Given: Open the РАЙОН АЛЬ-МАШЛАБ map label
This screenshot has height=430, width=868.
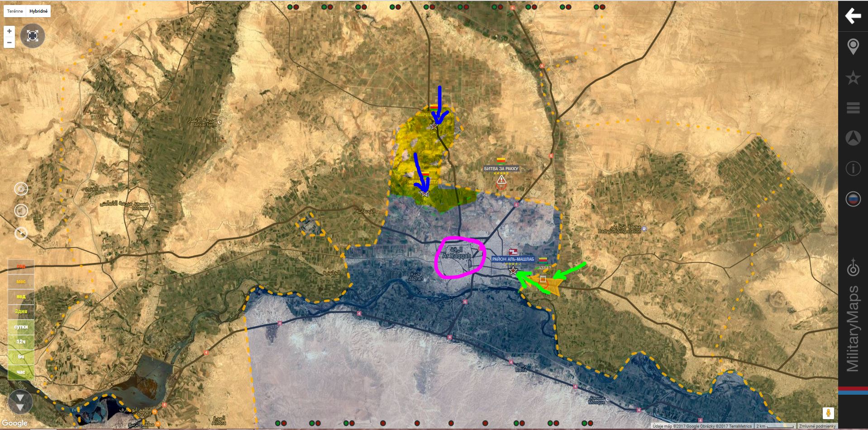Looking at the screenshot, I should (x=513, y=259).
